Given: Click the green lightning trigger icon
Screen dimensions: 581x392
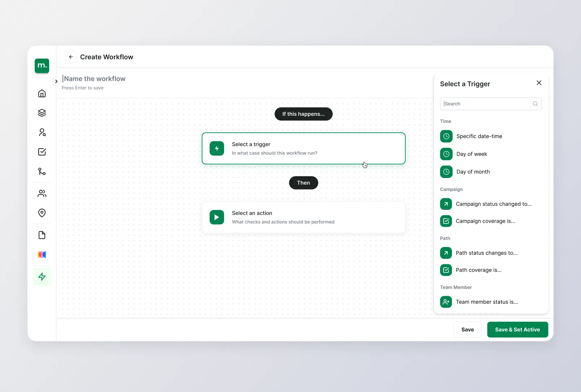Looking at the screenshot, I should 217,148.
